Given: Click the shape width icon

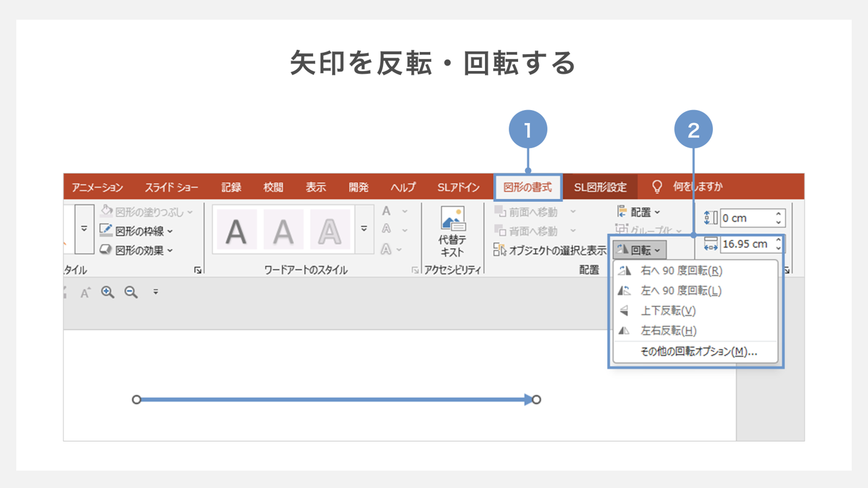Looking at the screenshot, I should tap(710, 244).
